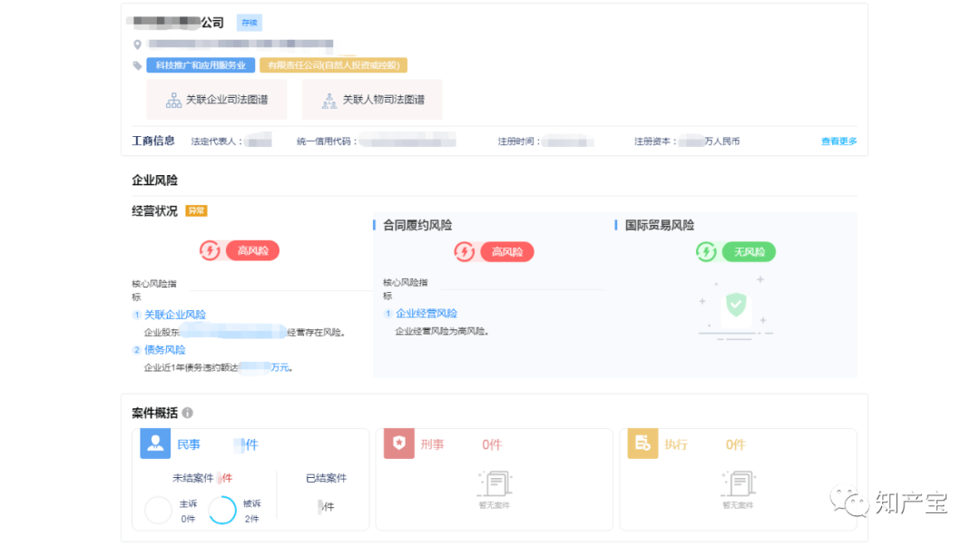This screenshot has height=546, width=980.
Task: Open the 债务风险 indicator link
Action: pos(164,349)
